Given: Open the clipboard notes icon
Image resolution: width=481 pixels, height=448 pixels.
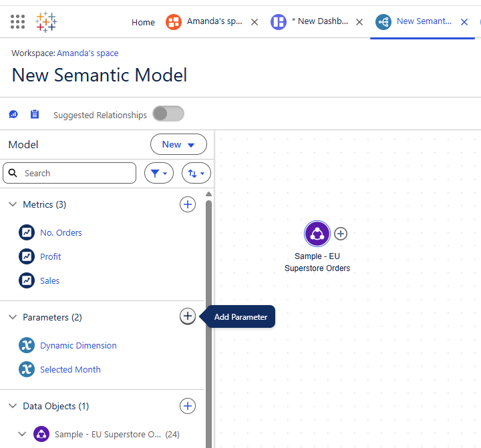Looking at the screenshot, I should pyautogui.click(x=35, y=114).
